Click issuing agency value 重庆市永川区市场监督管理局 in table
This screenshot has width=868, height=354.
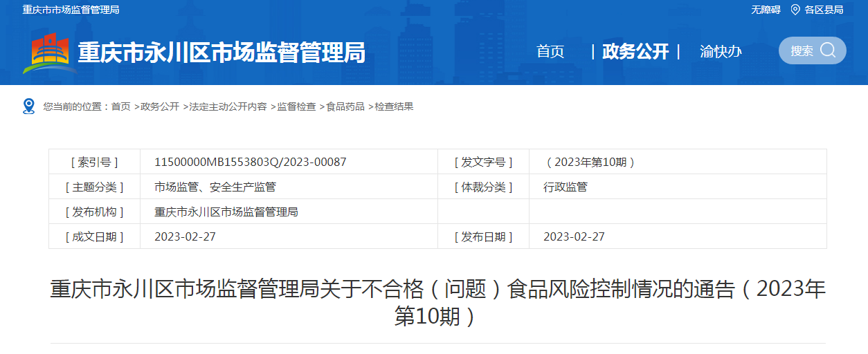(226, 212)
